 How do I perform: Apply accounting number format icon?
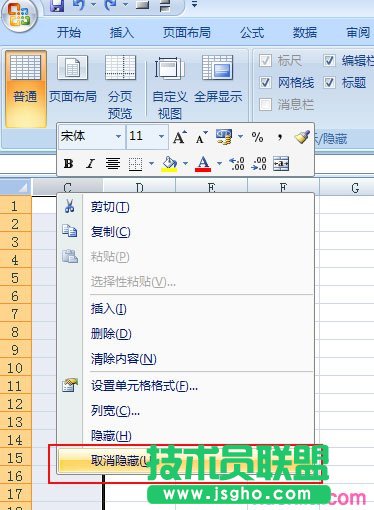pos(224,137)
